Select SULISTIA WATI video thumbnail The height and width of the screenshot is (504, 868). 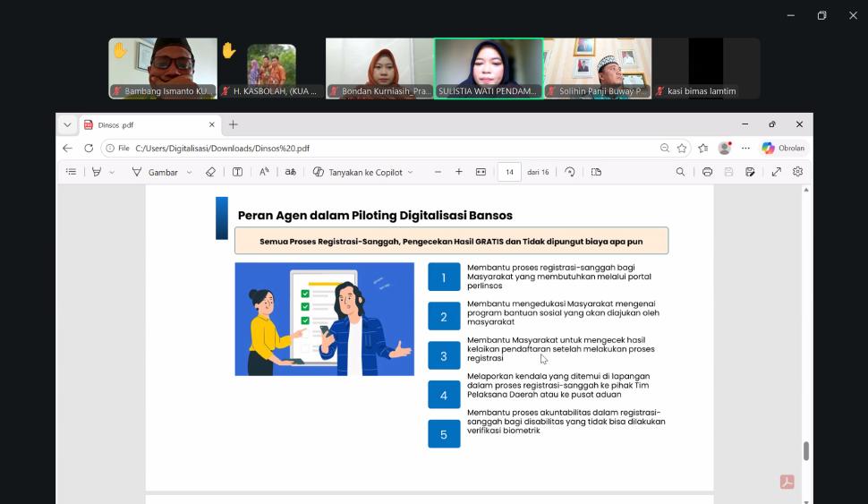(489, 68)
